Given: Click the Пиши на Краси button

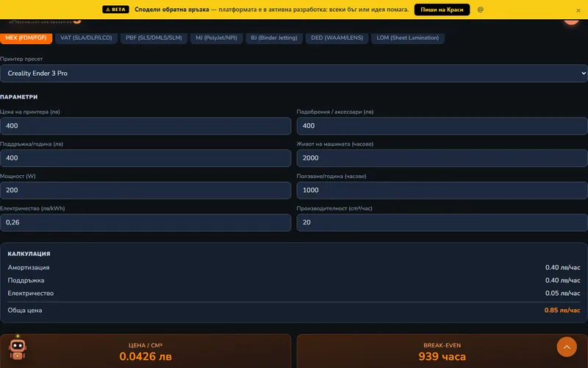Looking at the screenshot, I should point(442,10).
